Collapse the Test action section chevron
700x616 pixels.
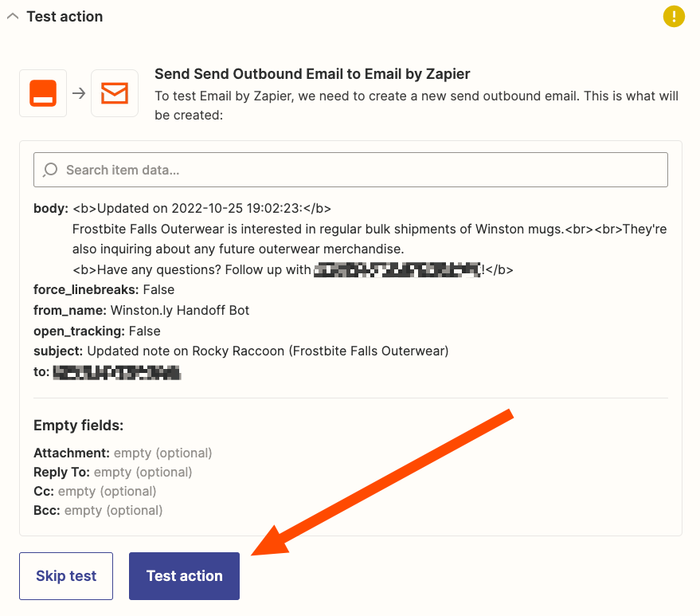(x=13, y=17)
